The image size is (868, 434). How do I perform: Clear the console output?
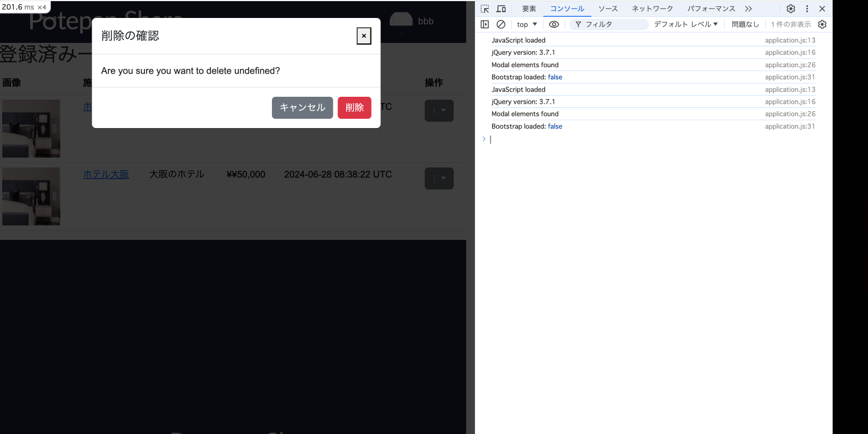[501, 24]
